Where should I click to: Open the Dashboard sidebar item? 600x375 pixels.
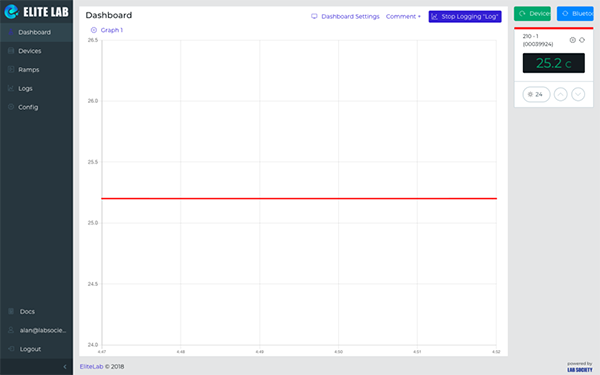pos(36,32)
